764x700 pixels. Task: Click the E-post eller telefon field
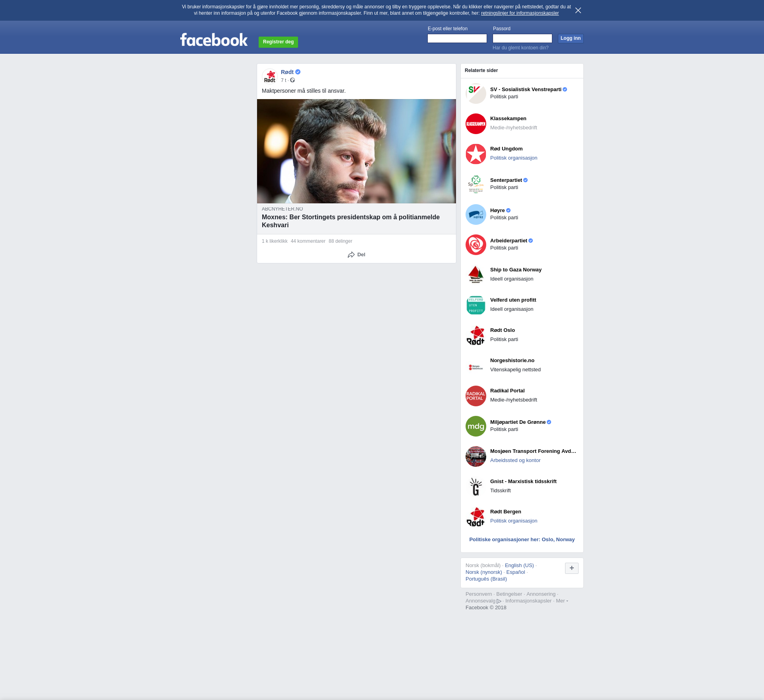pos(457,38)
